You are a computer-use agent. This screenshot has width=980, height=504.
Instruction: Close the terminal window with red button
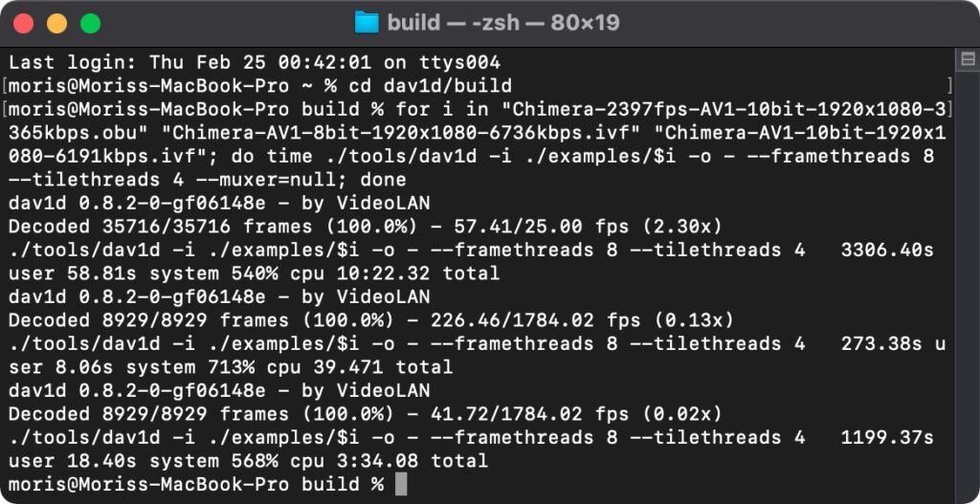(24, 24)
